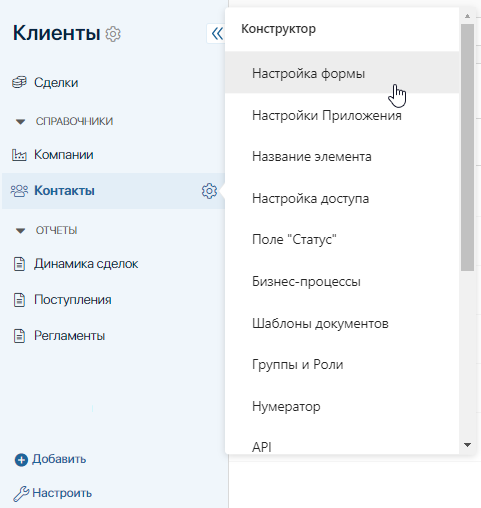Image resolution: width=481 pixels, height=508 pixels.
Task: Click menu scrollbar down arrow
Action: [x=467, y=445]
